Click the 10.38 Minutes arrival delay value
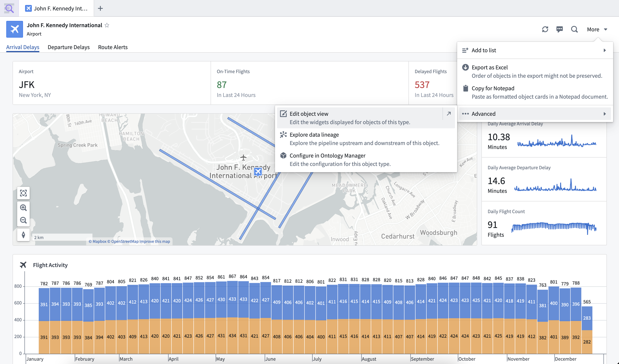The height and width of the screenshot is (364, 619). [499, 137]
